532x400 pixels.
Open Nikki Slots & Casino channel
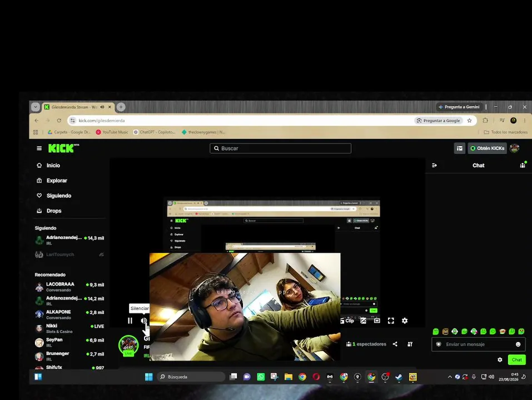tap(69, 328)
